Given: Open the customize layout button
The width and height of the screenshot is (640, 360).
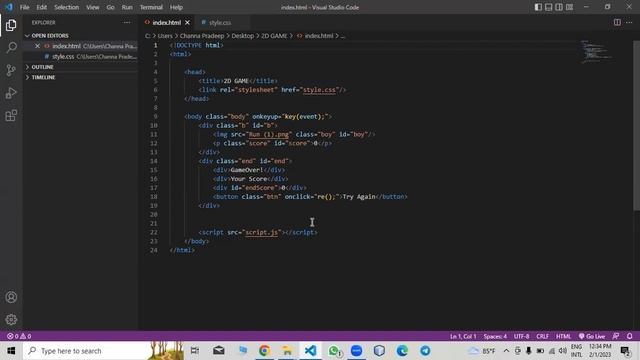Looking at the screenshot, I should point(569,7).
